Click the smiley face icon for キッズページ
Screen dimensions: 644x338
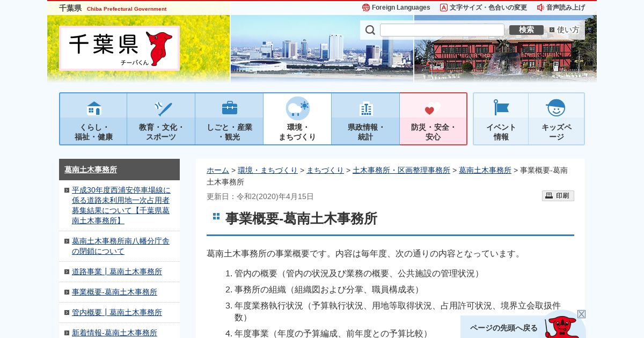tap(556, 108)
